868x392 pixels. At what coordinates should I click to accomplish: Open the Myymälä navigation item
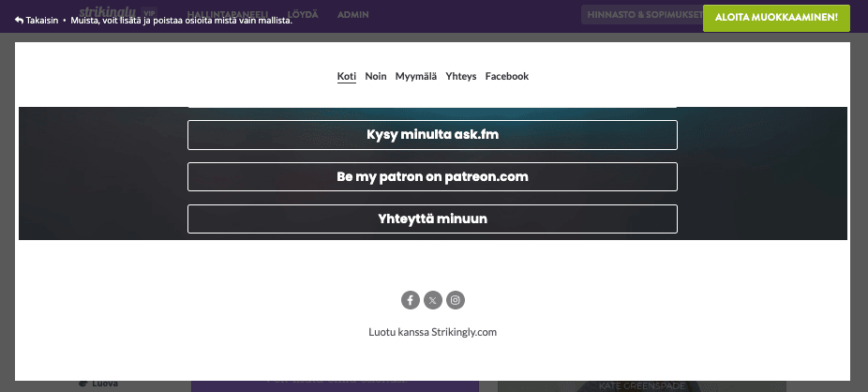[x=416, y=76]
